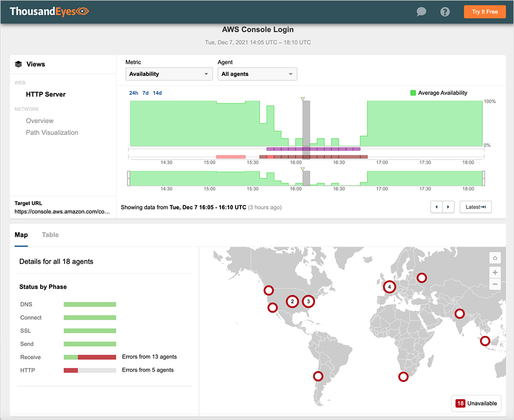514x420 pixels.
Task: Click the Try It Free button
Action: [485, 12]
